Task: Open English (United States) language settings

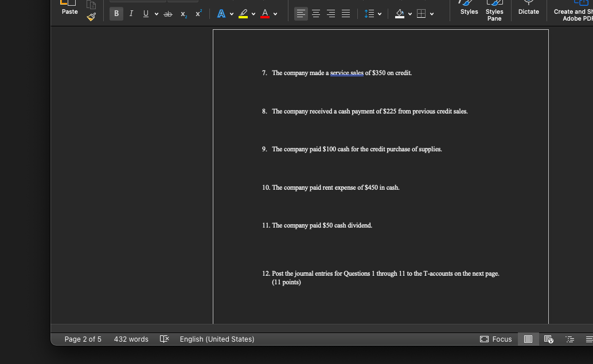Action: pos(217,339)
